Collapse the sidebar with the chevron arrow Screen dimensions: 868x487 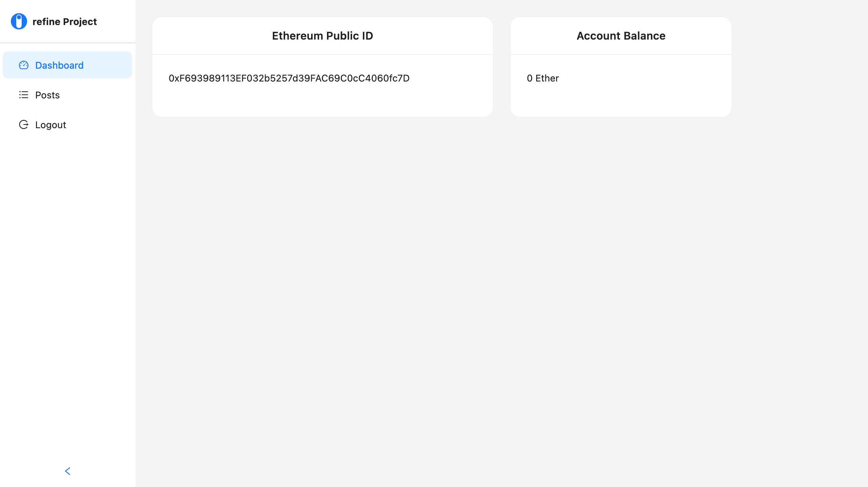(68, 471)
